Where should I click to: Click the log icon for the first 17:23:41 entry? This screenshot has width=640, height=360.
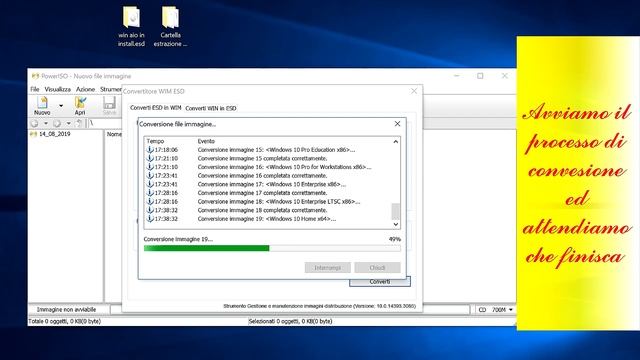[x=150, y=176]
